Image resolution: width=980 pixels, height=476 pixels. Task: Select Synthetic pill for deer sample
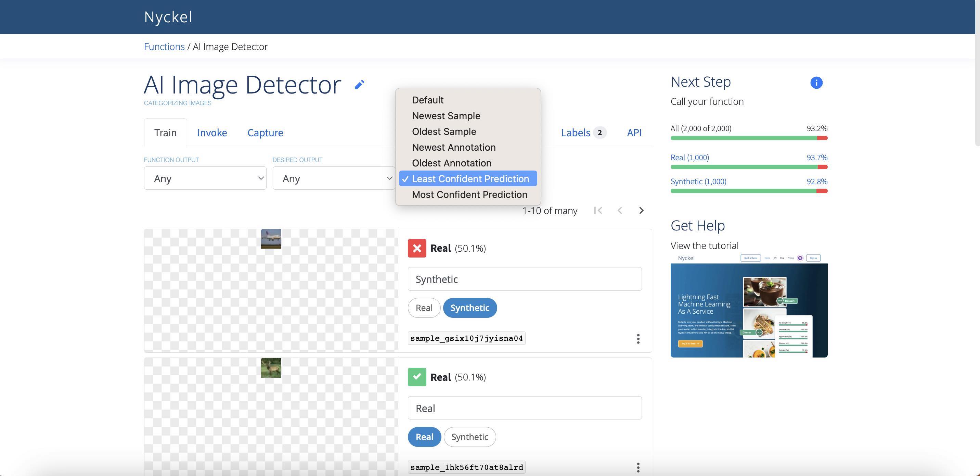click(470, 437)
